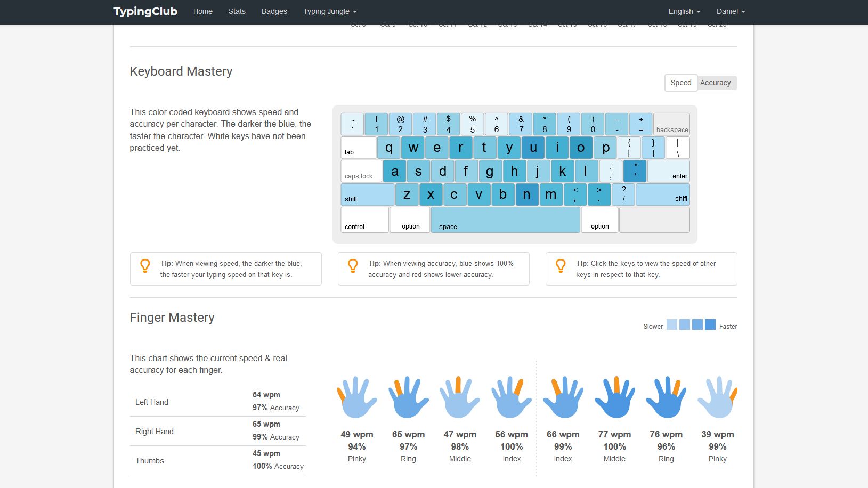Navigate to Home in the navbar
The image size is (868, 488).
[202, 11]
